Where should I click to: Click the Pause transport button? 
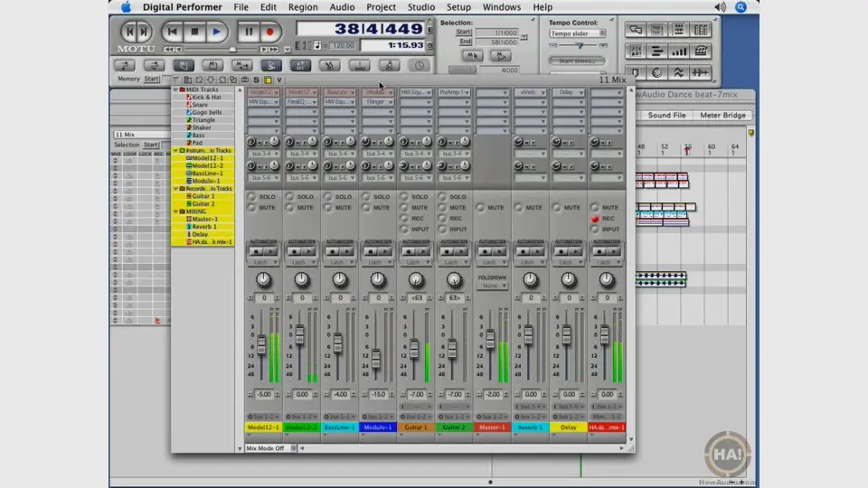coord(249,33)
